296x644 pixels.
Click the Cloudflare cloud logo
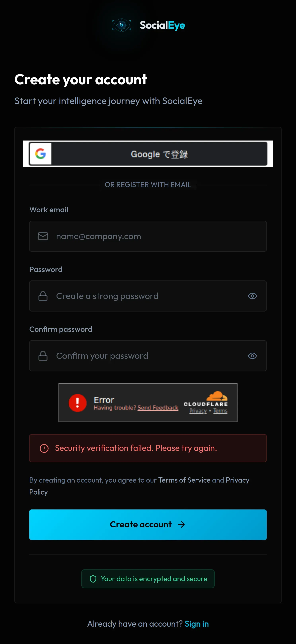217,396
